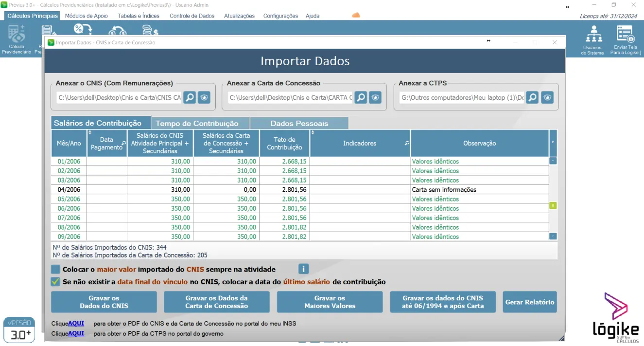Uncheck the data final do vínculo option

tap(55, 282)
